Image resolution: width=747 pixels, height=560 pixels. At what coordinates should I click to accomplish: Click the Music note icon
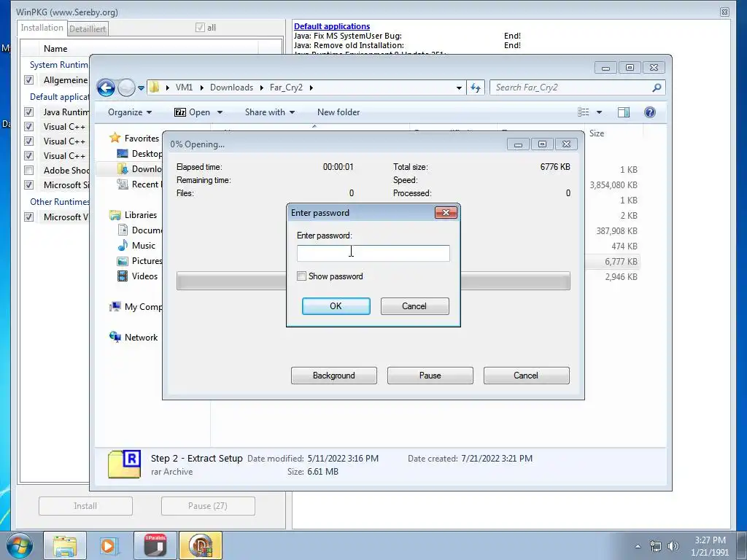click(123, 245)
